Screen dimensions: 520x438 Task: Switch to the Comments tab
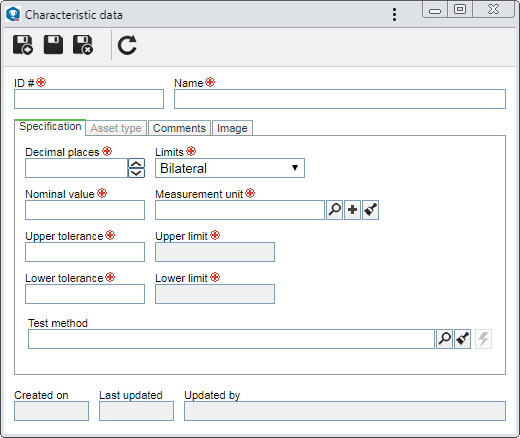(179, 128)
